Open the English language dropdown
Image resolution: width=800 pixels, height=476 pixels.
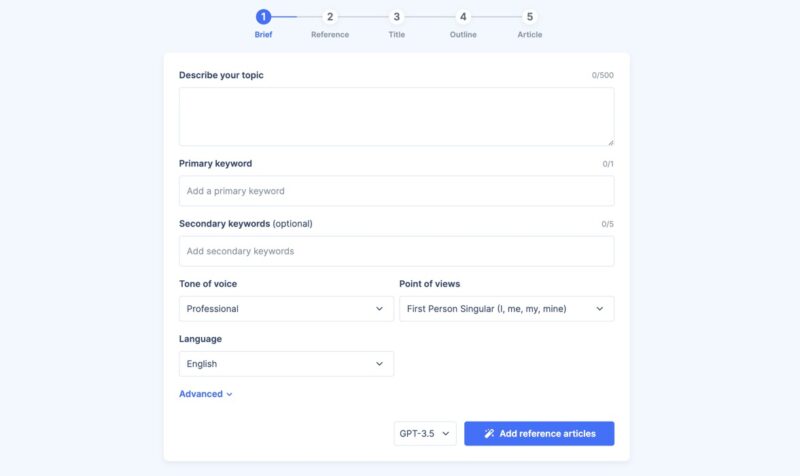pos(286,364)
